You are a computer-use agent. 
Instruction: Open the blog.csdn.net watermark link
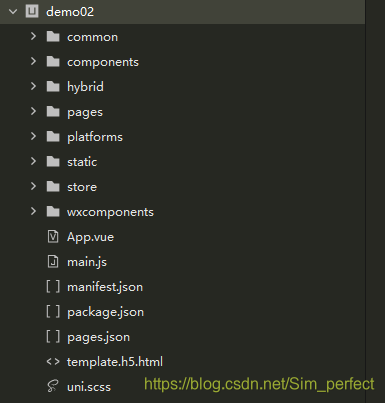coord(259,384)
